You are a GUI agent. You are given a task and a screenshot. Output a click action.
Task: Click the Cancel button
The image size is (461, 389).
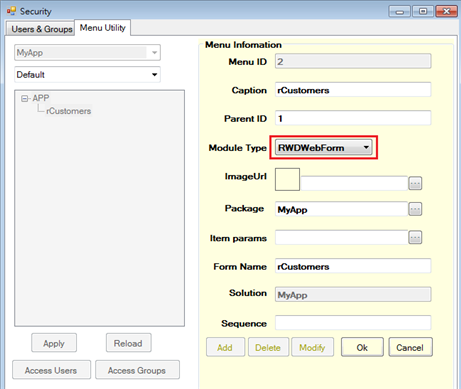[410, 347]
